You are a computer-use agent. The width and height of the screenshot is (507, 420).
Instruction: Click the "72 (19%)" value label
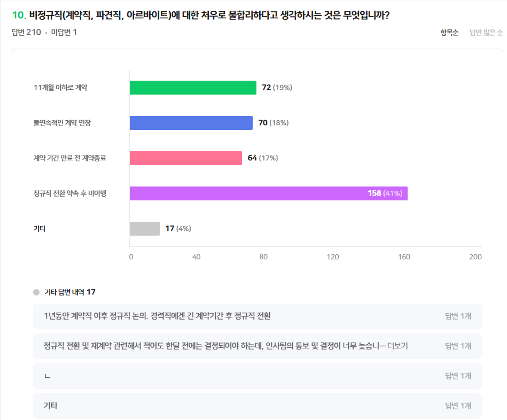tap(277, 88)
